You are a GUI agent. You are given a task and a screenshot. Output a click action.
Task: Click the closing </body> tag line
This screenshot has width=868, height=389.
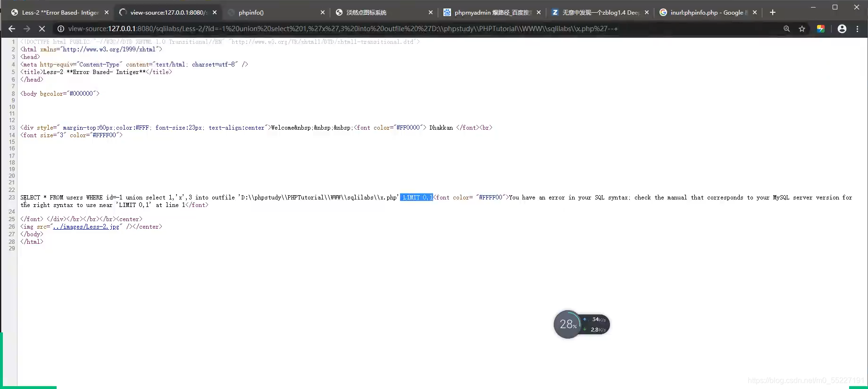tap(32, 234)
